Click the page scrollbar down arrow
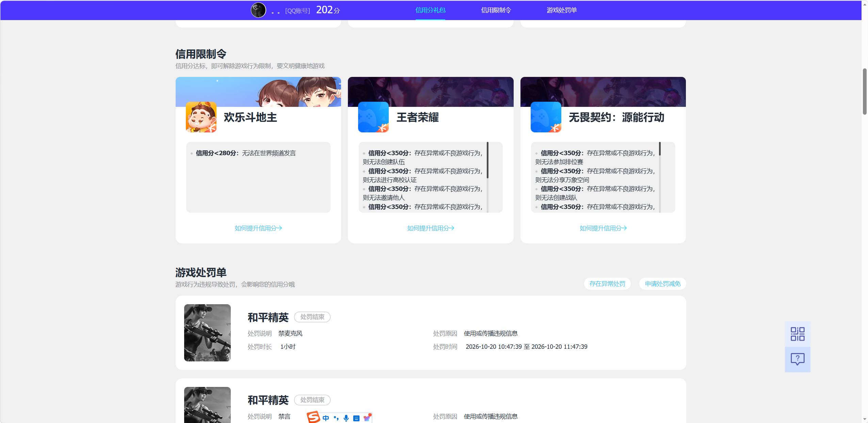 (x=865, y=419)
